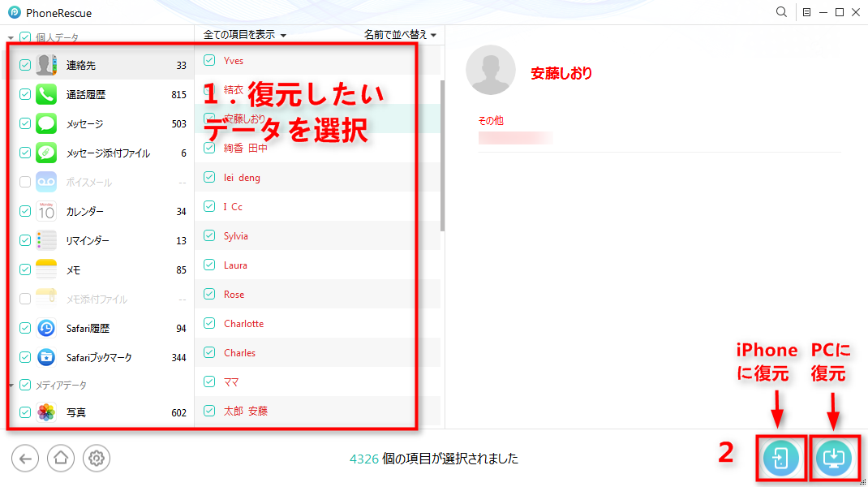This screenshot has width=868, height=487.
Task: Collapse the メディアデータ section arrow
Action: [11, 385]
